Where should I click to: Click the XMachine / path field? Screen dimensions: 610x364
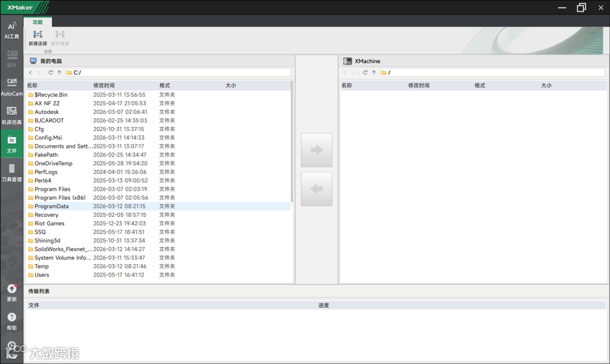[493, 72]
